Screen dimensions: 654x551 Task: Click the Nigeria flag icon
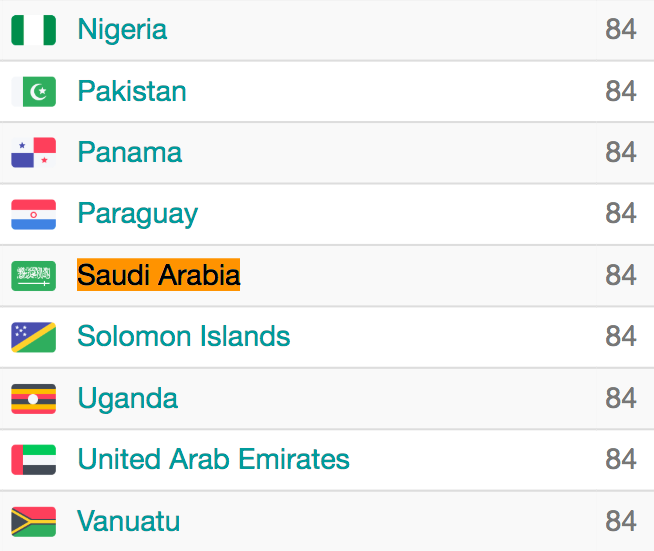(33, 30)
